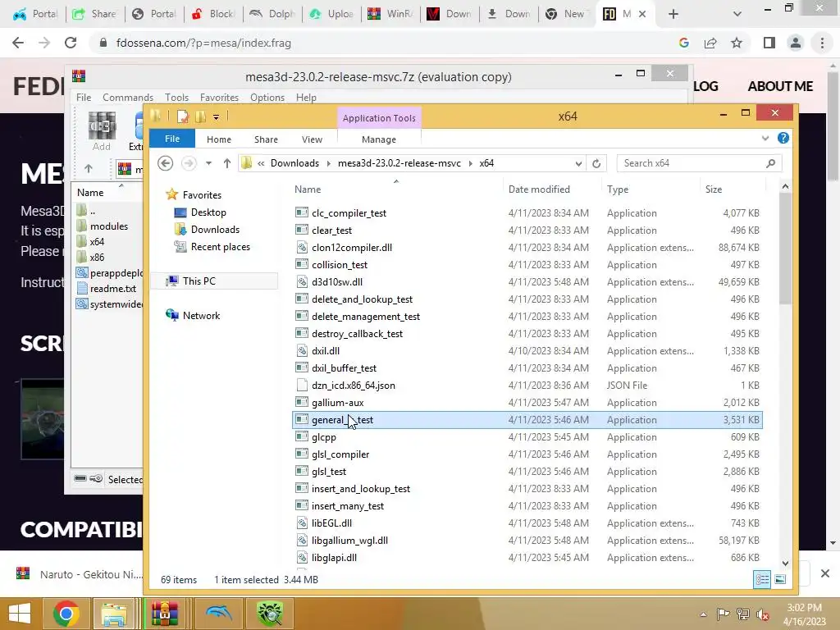Go up one folder level in Explorer

pyautogui.click(x=227, y=163)
